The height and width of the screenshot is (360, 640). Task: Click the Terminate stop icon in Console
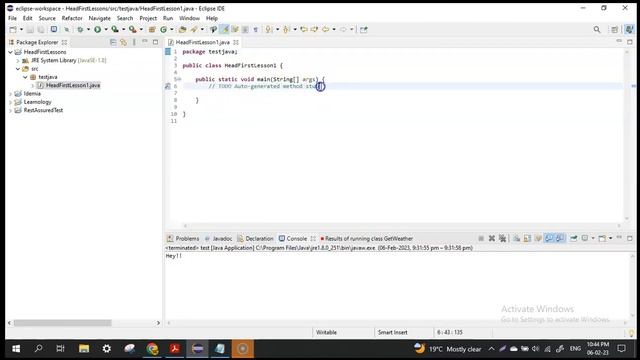pyautogui.click(x=481, y=238)
